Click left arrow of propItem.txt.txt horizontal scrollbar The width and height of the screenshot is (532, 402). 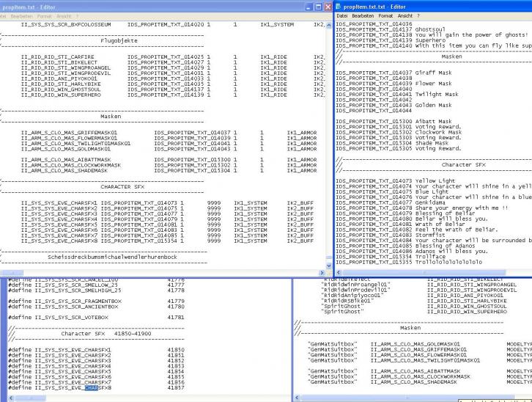click(x=339, y=271)
